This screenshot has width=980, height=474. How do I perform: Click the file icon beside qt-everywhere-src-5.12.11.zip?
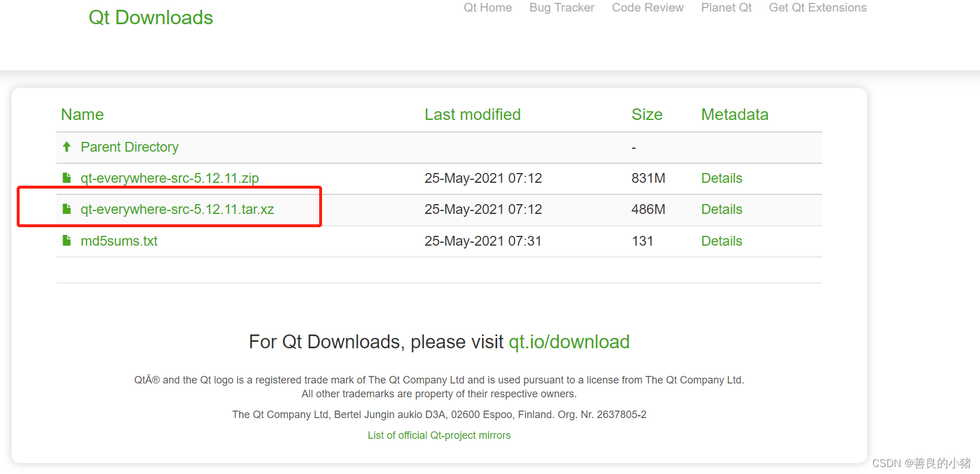click(x=67, y=178)
